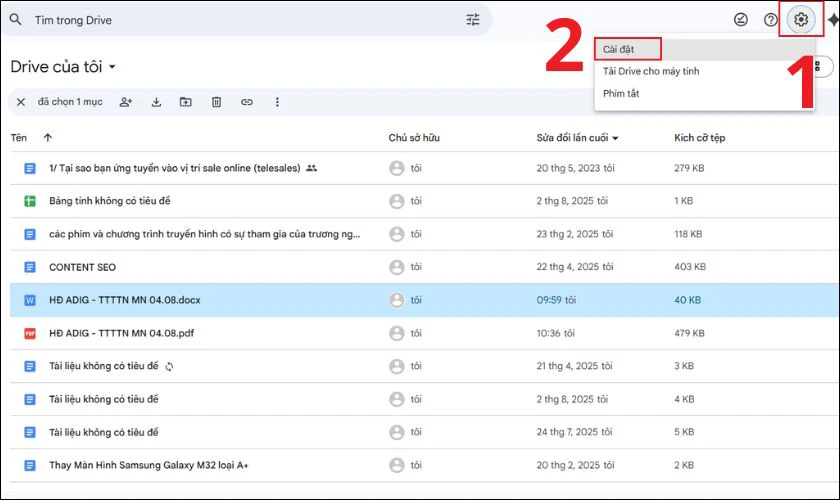Viewport: 840px width, 500px height.
Task: Share selected item with add-person icon
Action: (x=125, y=102)
